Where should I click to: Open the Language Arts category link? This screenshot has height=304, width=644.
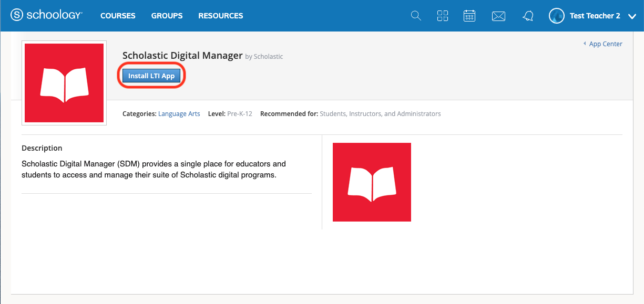point(179,113)
